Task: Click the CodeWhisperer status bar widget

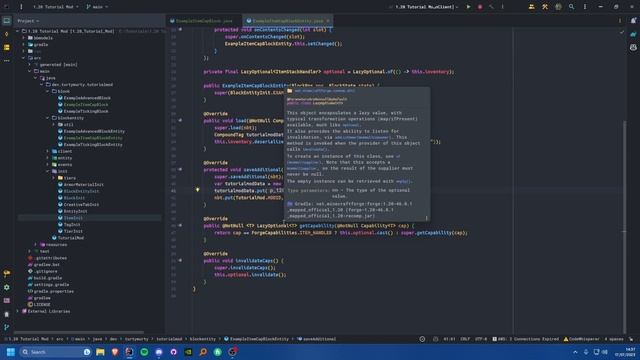Action: click(x=581, y=339)
